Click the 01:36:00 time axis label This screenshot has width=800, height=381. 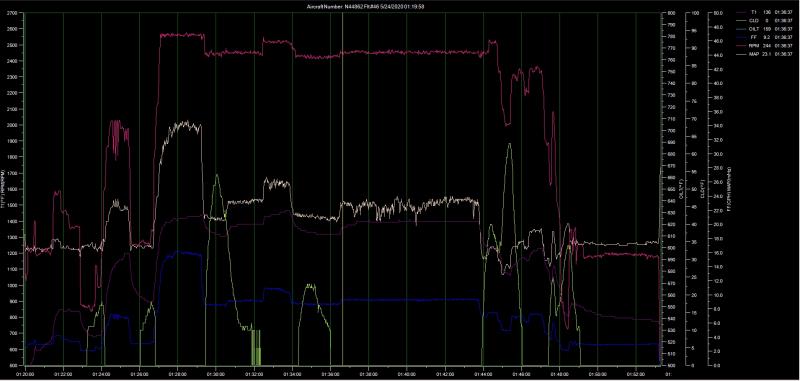[330, 374]
